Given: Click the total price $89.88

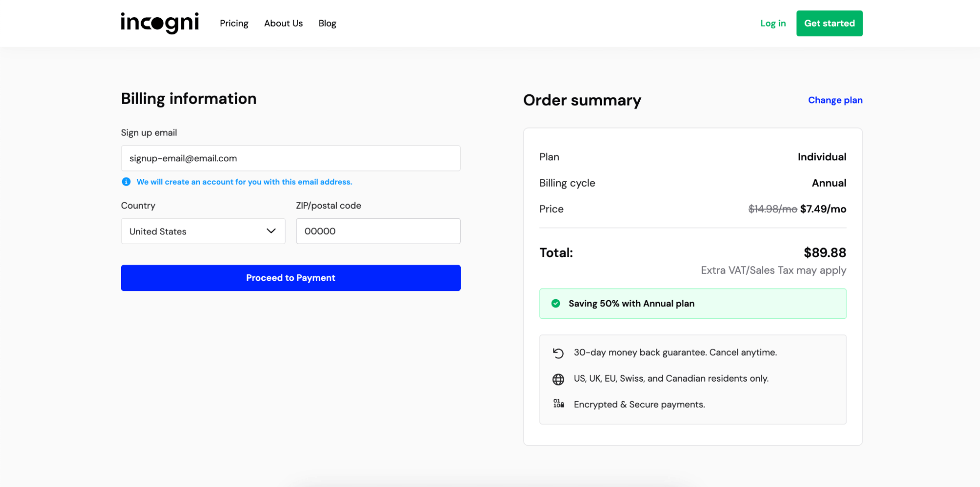Looking at the screenshot, I should point(825,253).
